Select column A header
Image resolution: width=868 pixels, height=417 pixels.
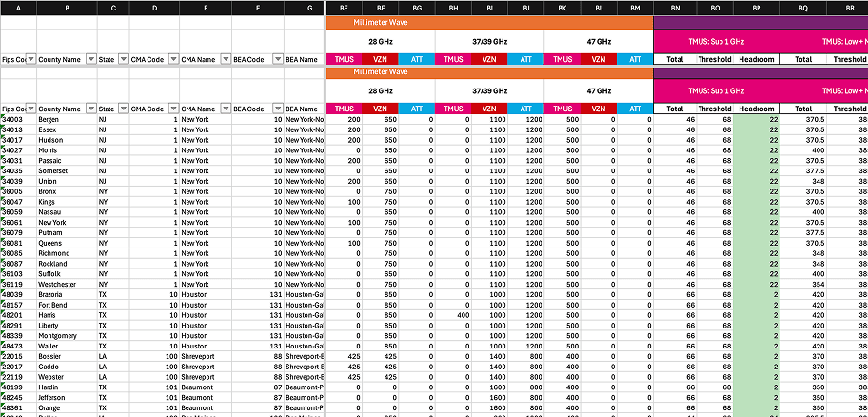pyautogui.click(x=18, y=8)
